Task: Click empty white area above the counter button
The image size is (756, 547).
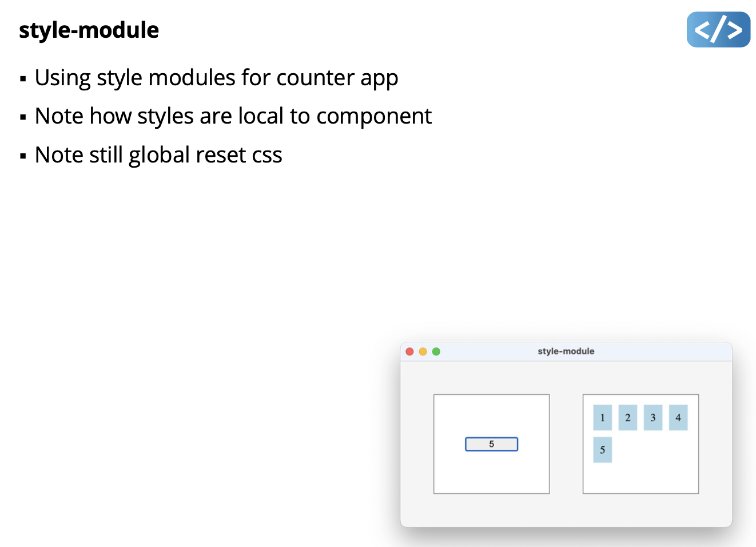Action: coord(491,415)
